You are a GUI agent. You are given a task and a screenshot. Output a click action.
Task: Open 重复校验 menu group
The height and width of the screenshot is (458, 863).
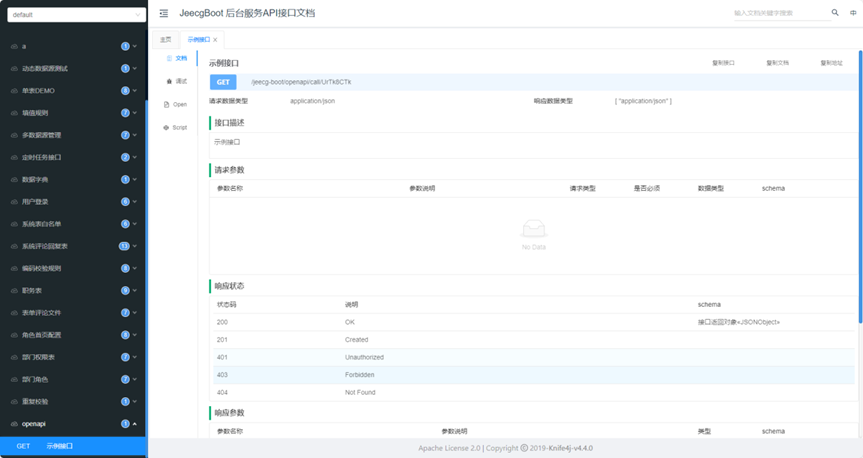point(73,402)
